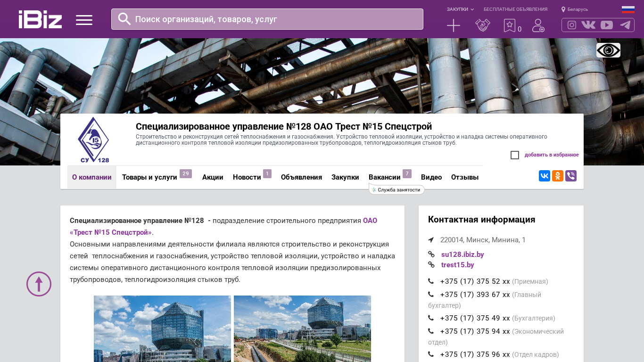The height and width of the screenshot is (362, 644).
Task: Open the right pipeline construction photo
Action: coord(302,329)
